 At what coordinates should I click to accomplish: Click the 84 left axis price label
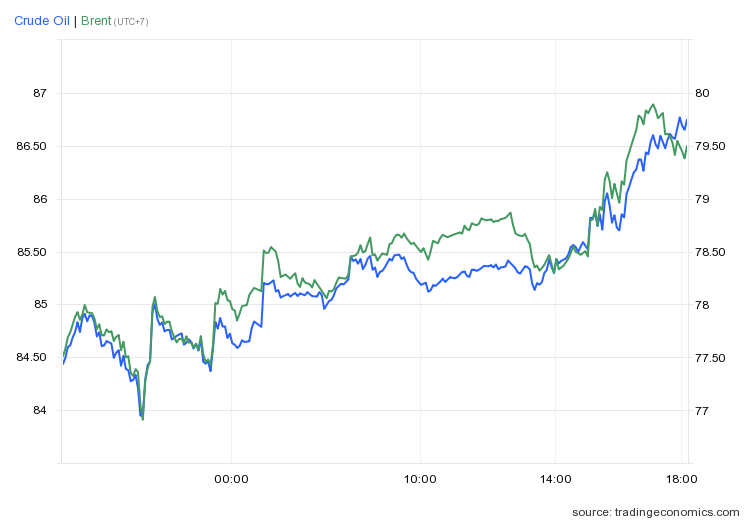tap(40, 411)
